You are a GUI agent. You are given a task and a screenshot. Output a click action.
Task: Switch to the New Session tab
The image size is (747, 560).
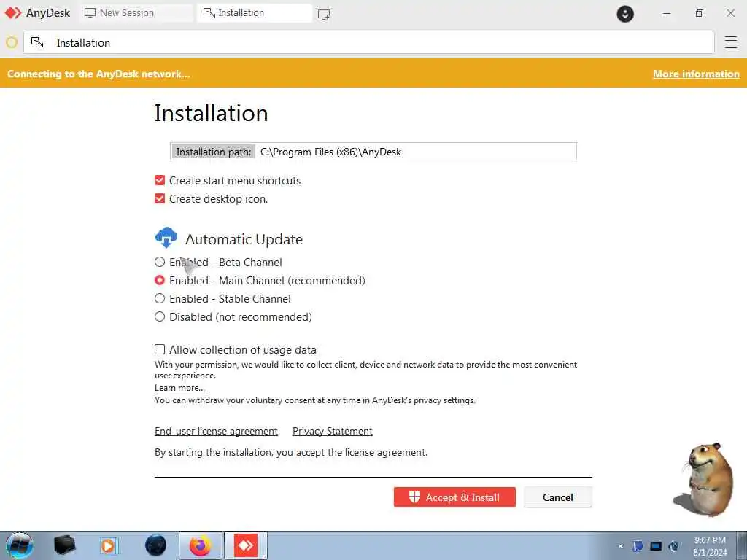coord(136,13)
